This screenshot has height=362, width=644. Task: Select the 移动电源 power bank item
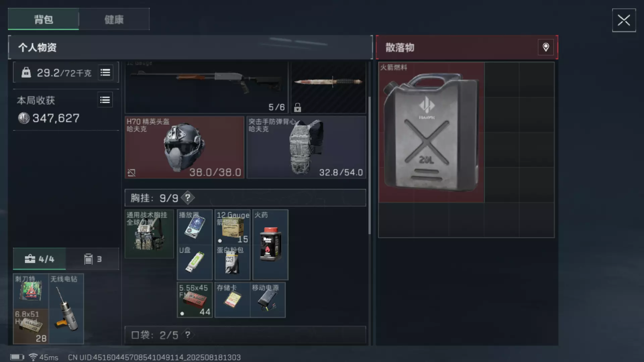coord(268,300)
